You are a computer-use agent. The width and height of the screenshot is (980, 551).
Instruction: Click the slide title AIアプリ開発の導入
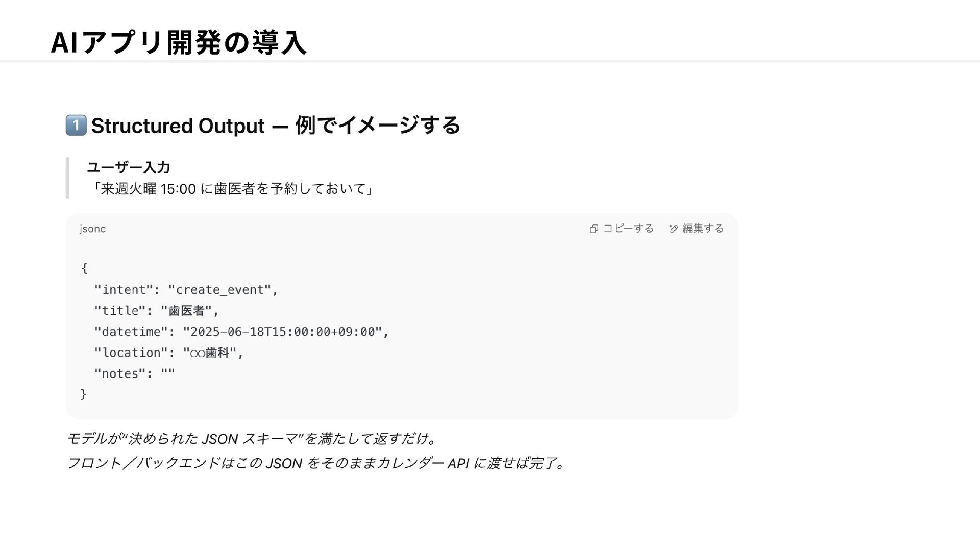pos(179,42)
